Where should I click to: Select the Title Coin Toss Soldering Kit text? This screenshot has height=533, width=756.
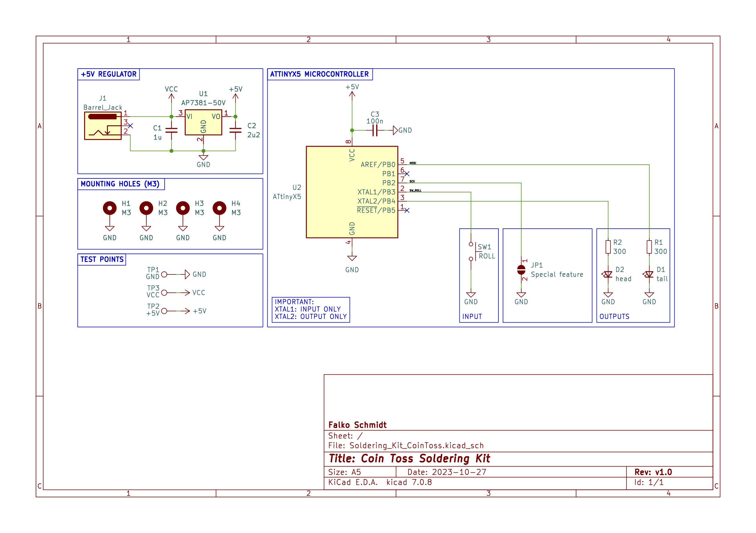[x=409, y=458]
